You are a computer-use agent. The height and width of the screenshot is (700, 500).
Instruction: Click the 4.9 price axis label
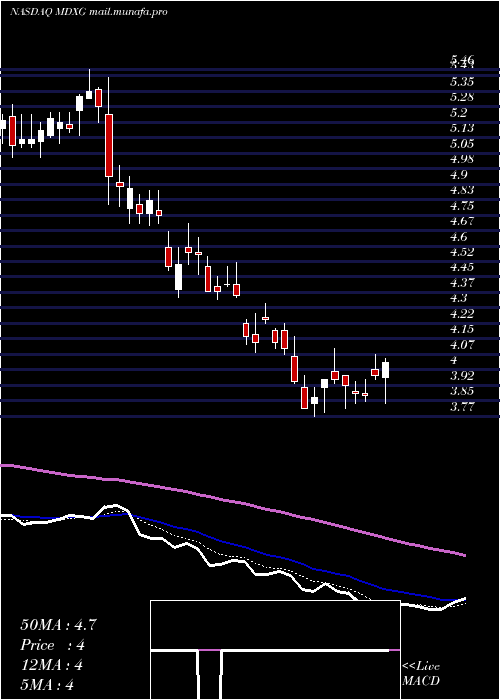click(459, 175)
